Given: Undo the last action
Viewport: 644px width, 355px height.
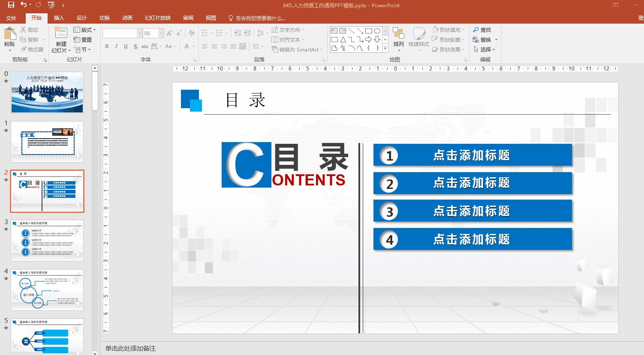Looking at the screenshot, I should pyautogui.click(x=24, y=5).
